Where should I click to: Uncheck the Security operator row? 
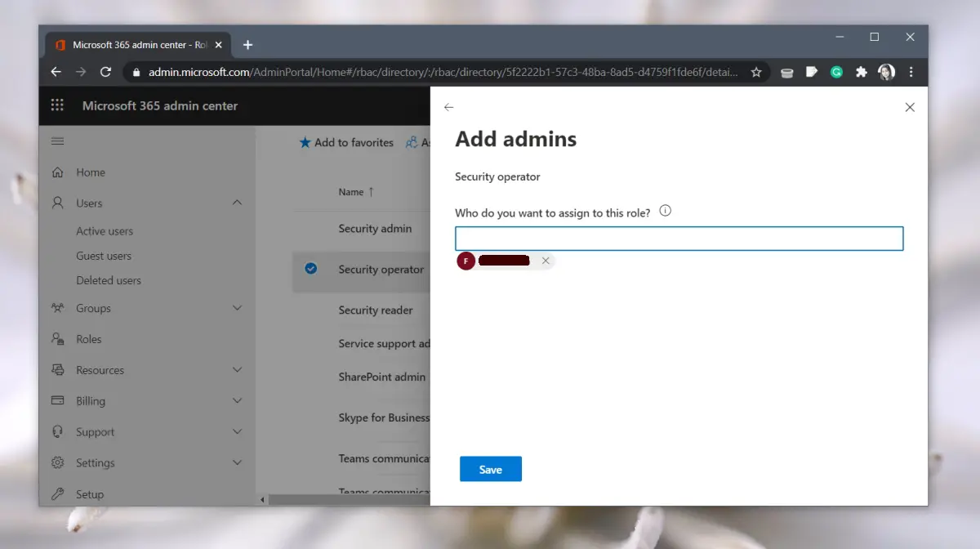click(310, 268)
